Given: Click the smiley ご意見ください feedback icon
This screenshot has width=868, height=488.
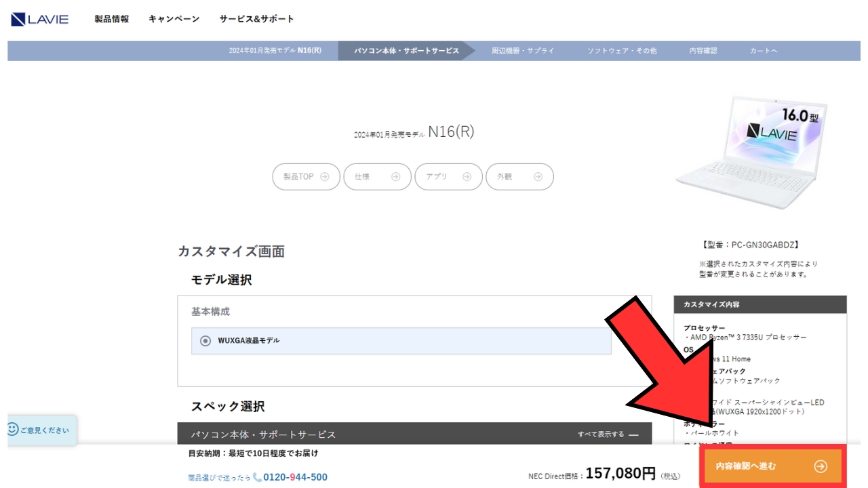Looking at the screenshot, I should point(12,430).
